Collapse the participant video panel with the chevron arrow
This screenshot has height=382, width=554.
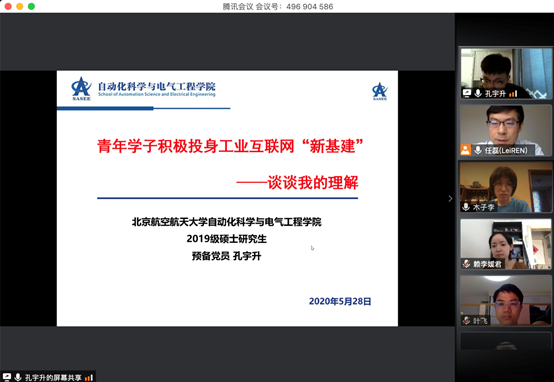point(450,199)
